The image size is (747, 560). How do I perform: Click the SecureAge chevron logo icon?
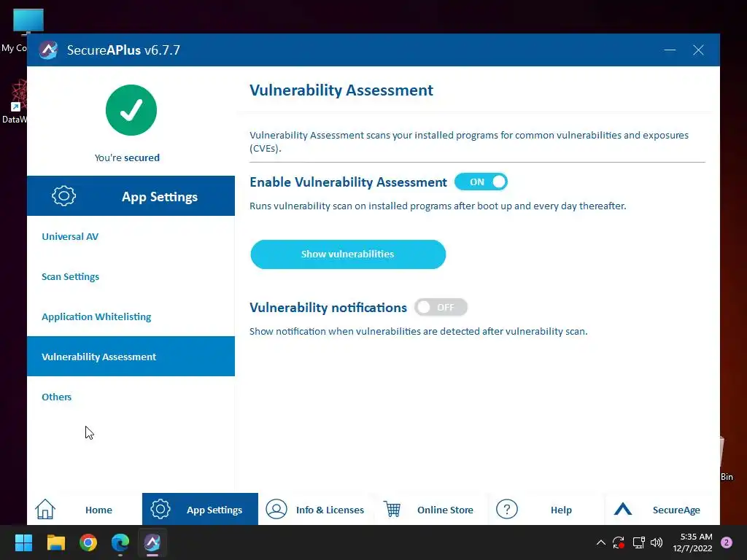(x=623, y=509)
